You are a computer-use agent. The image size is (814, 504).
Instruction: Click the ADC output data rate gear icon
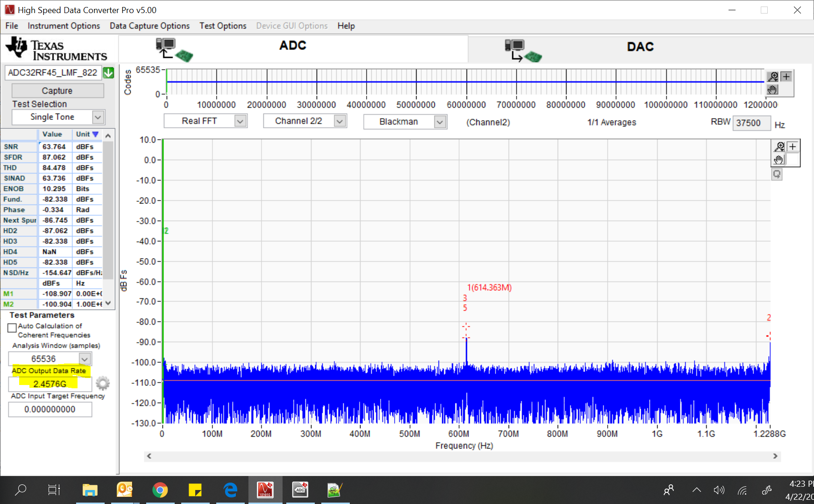103,383
